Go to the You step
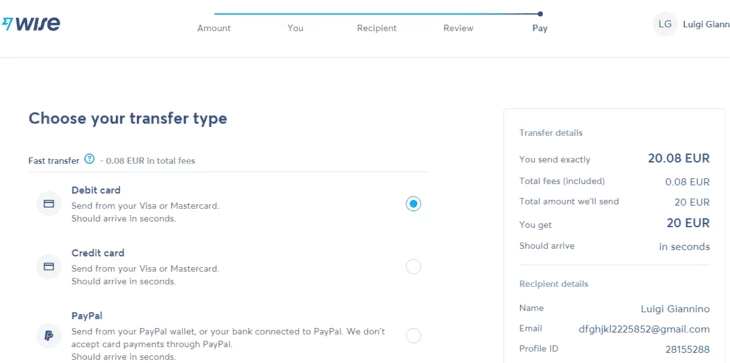The width and height of the screenshot is (730, 363). [x=295, y=28]
